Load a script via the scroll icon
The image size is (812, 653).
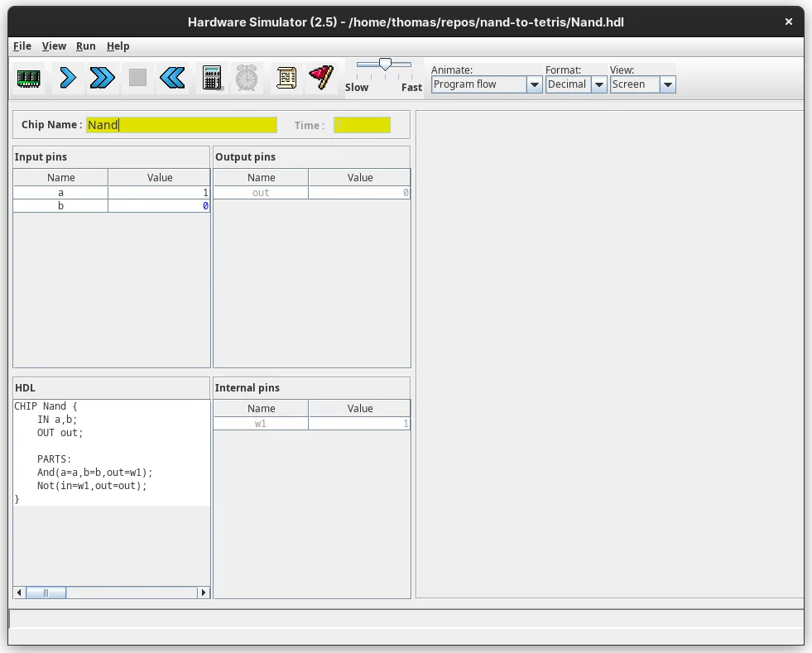pos(286,79)
